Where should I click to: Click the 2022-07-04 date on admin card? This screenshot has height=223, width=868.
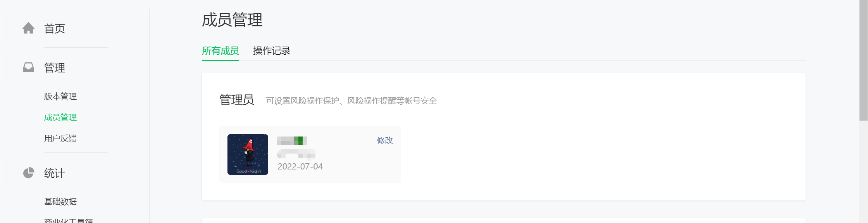point(300,166)
